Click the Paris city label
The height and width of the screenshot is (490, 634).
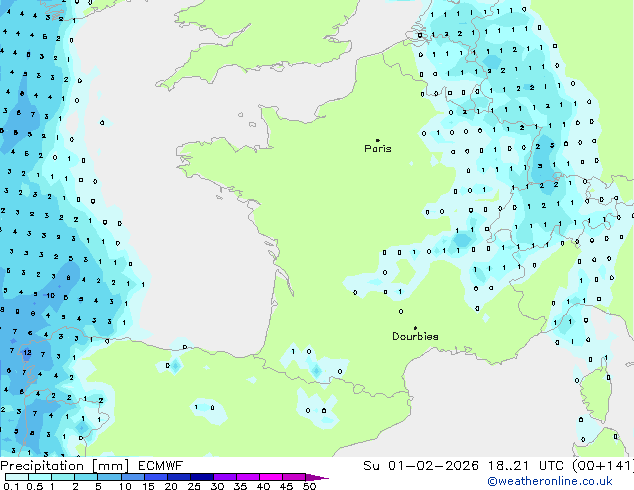(x=378, y=149)
